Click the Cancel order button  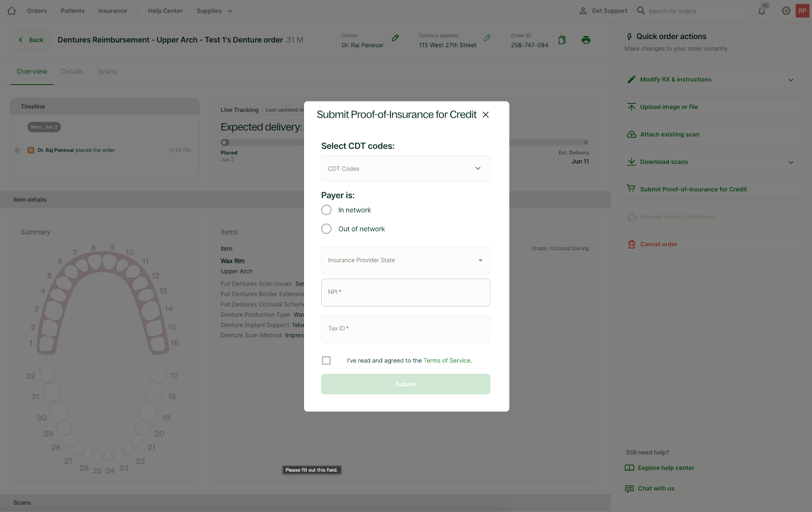click(658, 244)
